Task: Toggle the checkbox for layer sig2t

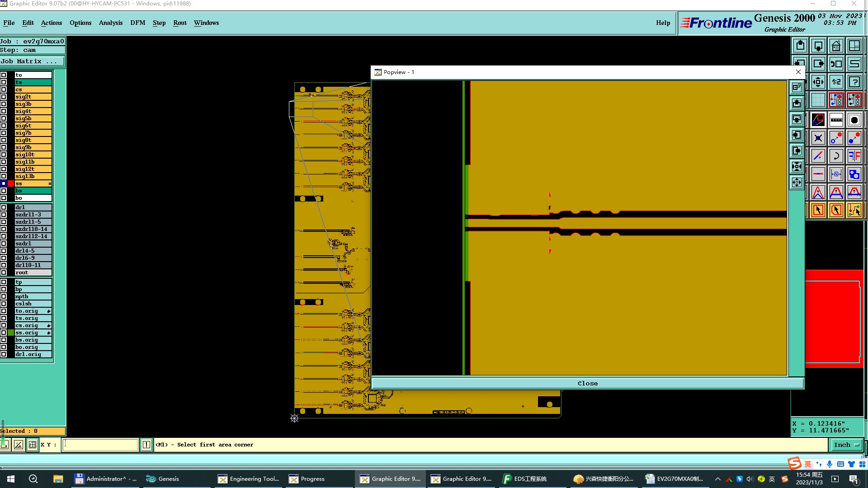Action: point(4,97)
